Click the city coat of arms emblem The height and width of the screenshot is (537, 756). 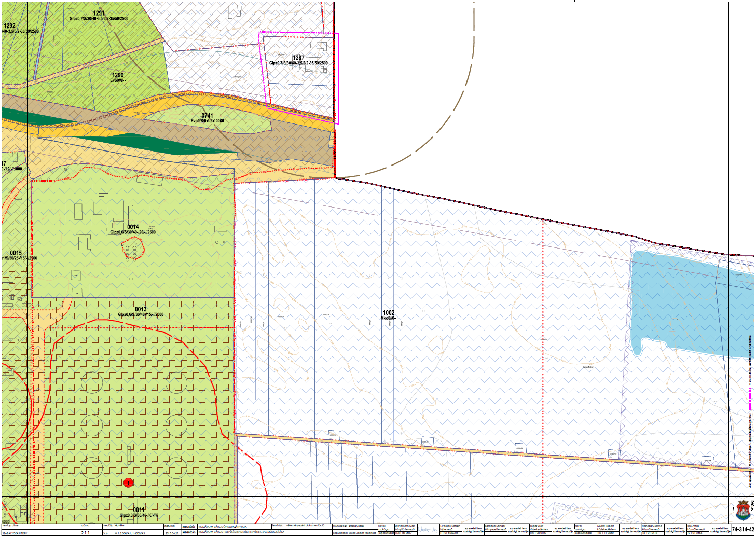744,511
